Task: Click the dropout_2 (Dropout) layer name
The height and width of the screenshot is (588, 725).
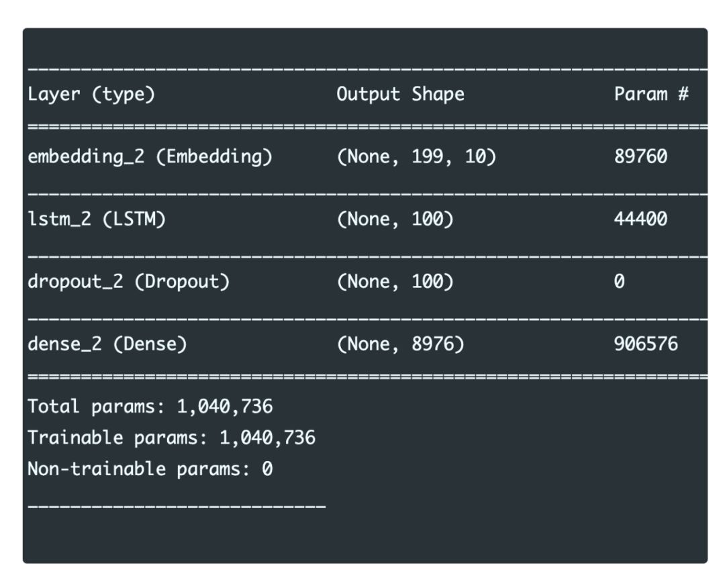Action: coord(128,282)
